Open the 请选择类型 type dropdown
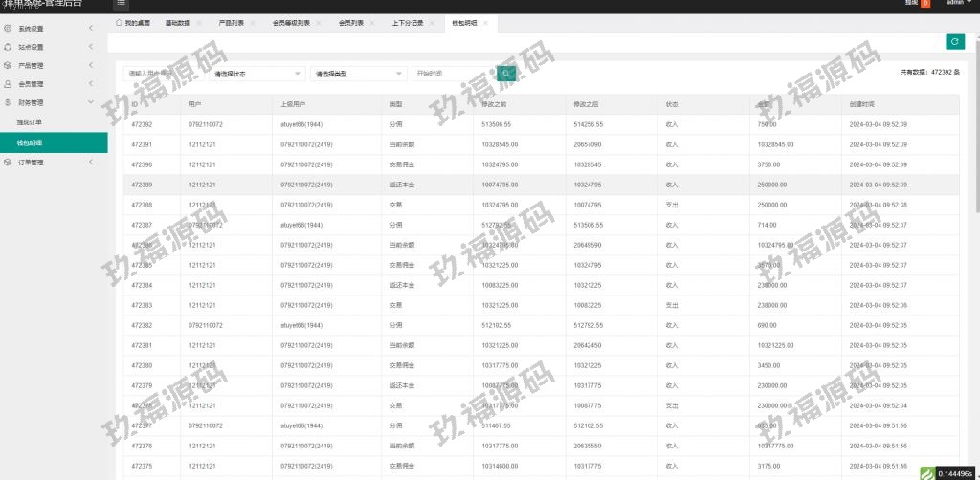The image size is (980, 480). pos(357,74)
